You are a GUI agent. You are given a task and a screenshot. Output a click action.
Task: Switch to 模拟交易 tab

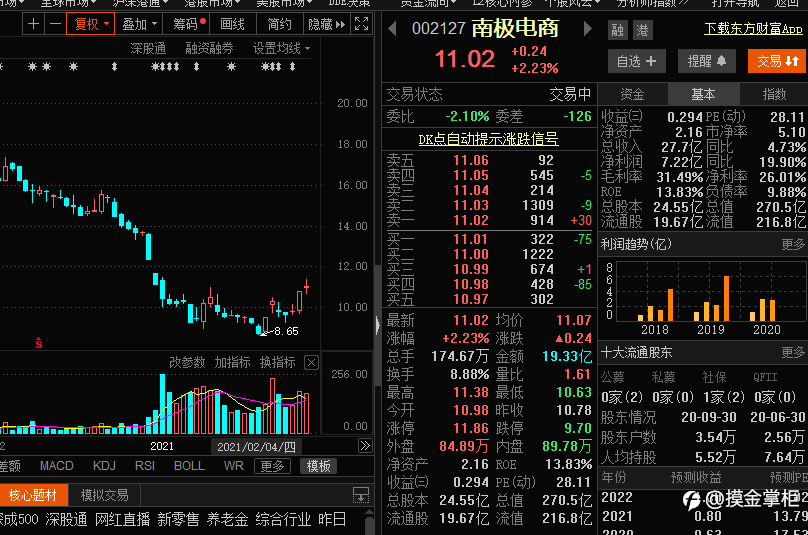(x=105, y=495)
